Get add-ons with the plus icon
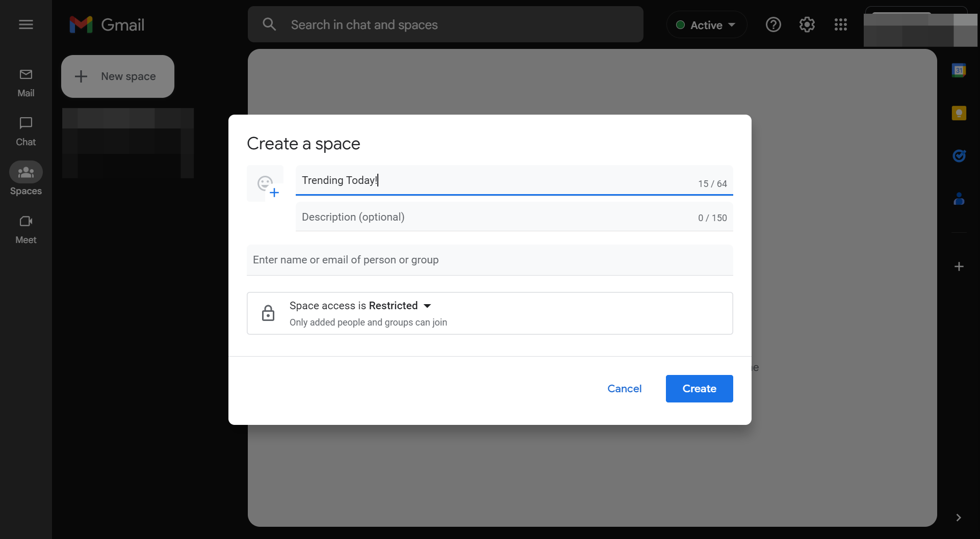Image resolution: width=980 pixels, height=539 pixels. [x=959, y=266]
